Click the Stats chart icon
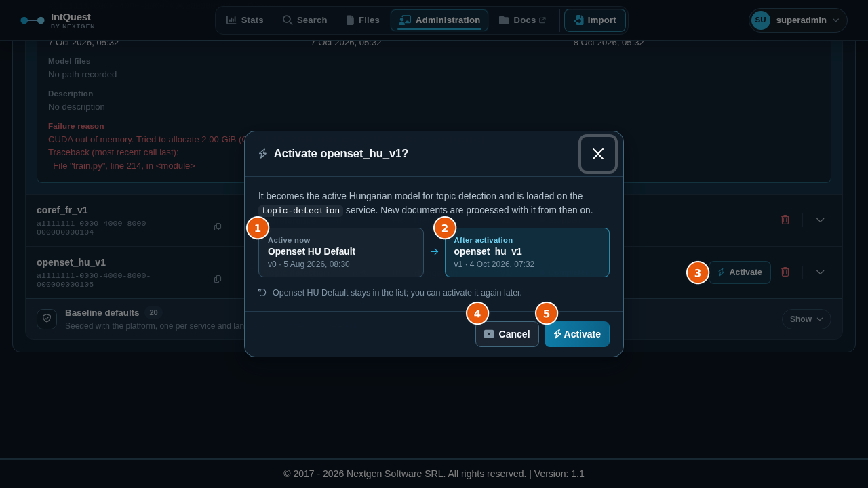 click(232, 20)
